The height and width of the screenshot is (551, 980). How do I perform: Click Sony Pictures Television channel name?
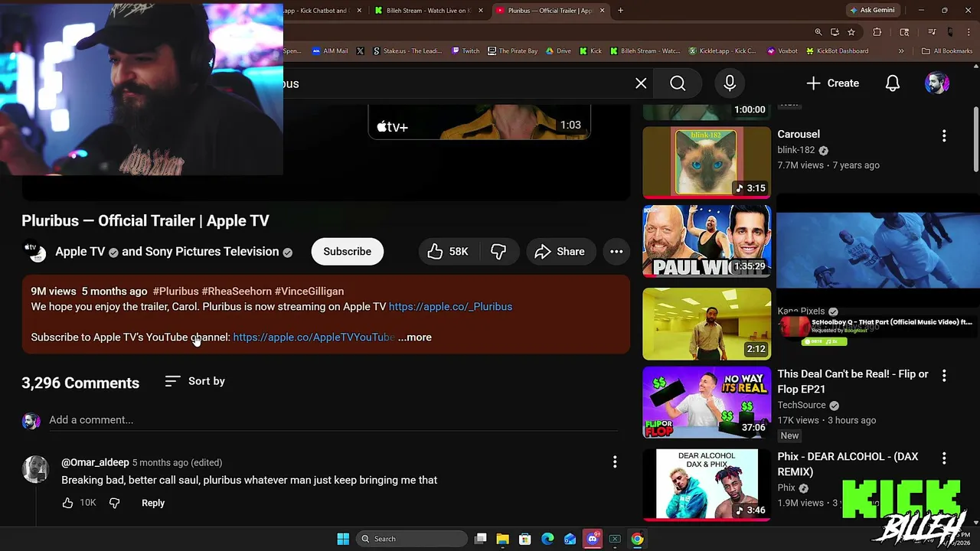point(211,252)
